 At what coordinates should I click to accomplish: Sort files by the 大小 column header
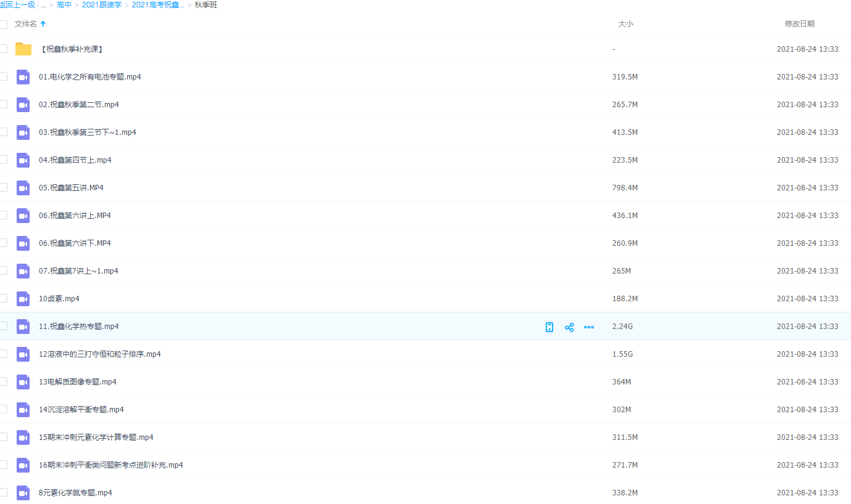point(625,24)
